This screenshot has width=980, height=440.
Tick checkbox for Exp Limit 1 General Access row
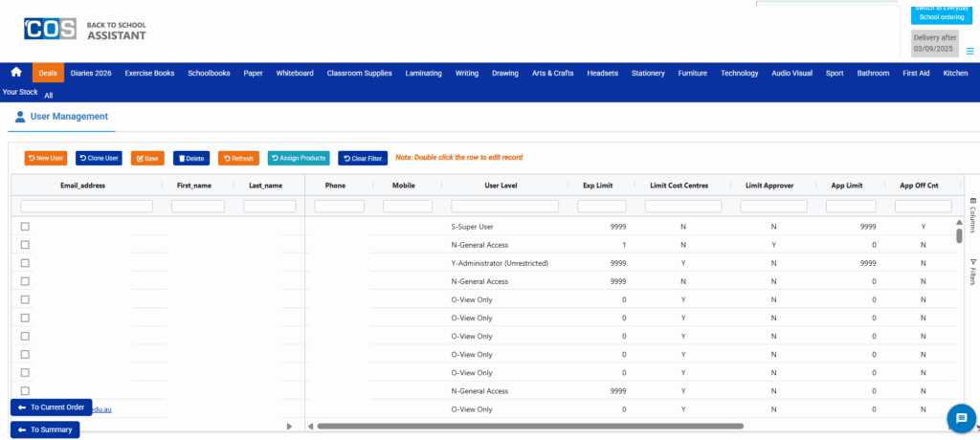tap(25, 245)
